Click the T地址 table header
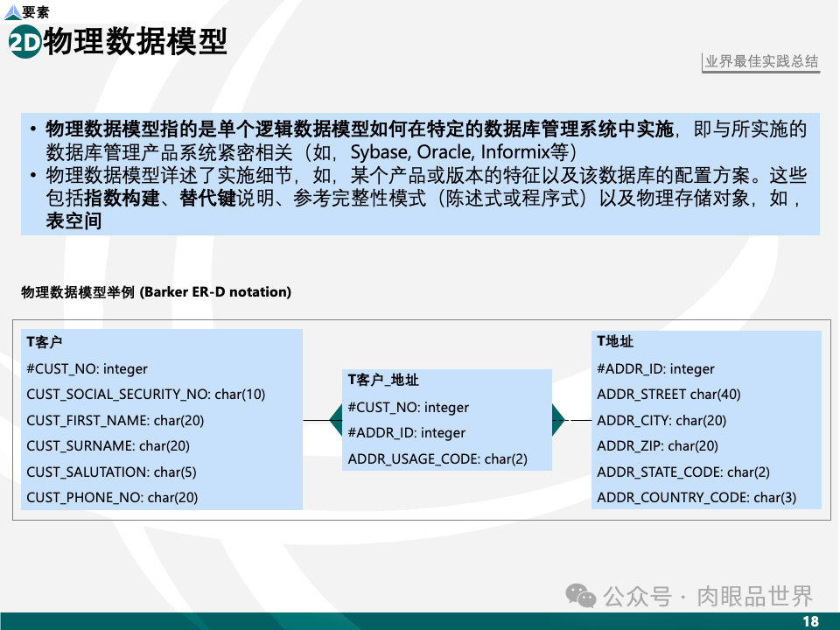The width and height of the screenshot is (840, 630). point(615,341)
